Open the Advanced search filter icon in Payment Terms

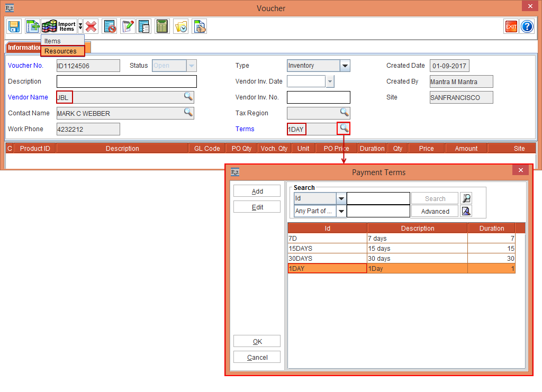pos(465,211)
